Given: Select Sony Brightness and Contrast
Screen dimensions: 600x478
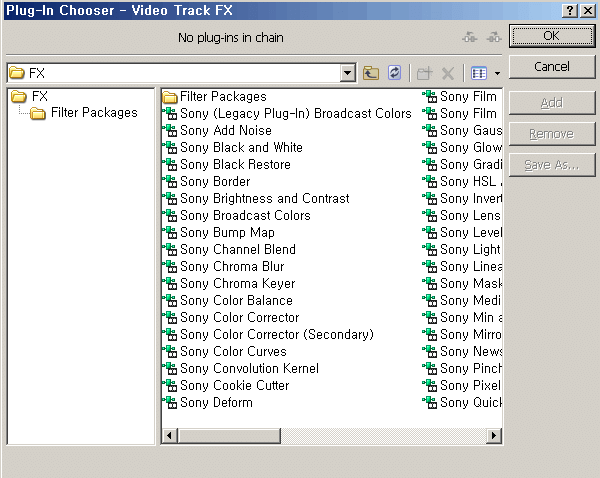Looking at the screenshot, I should [256, 198].
